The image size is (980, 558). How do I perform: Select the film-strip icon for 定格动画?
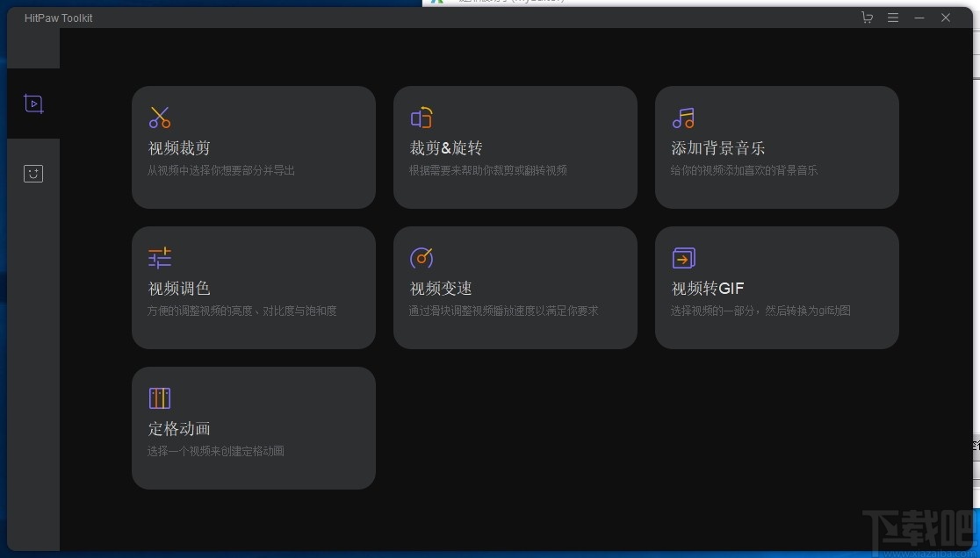(x=159, y=397)
